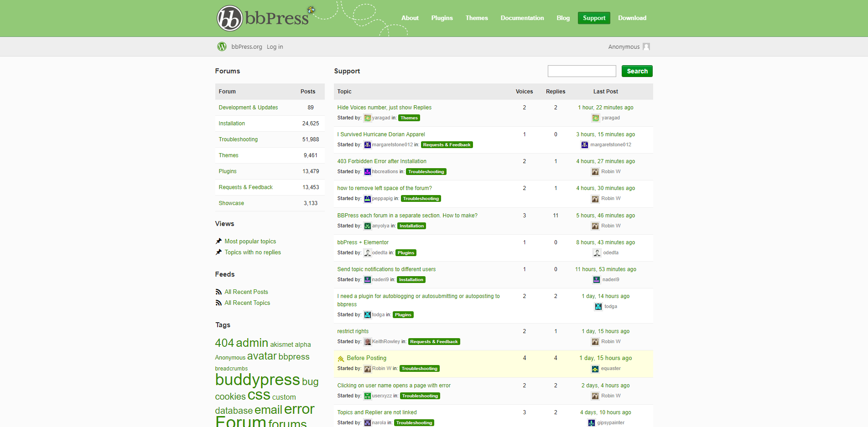The image size is (868, 427).
Task: Click the bbPress bee logo
Action: pos(310,9)
